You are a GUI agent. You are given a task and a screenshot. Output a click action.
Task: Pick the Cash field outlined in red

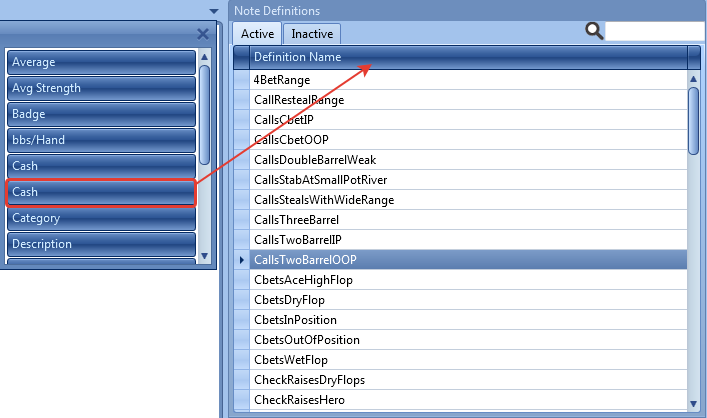click(100, 192)
